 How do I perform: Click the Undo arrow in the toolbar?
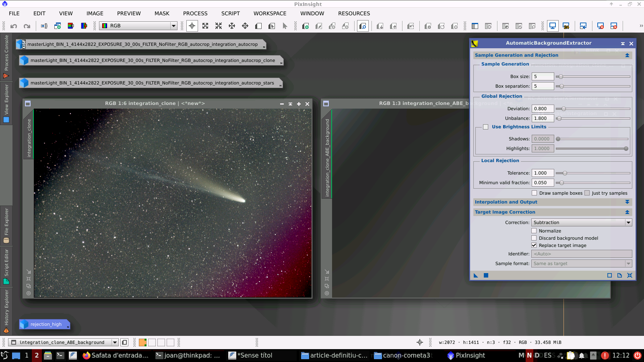click(14, 26)
